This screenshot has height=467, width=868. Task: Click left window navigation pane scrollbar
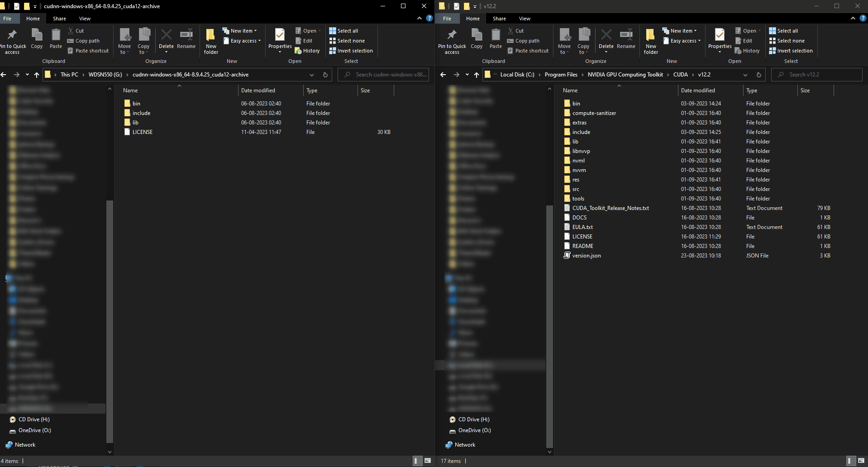[110, 321]
